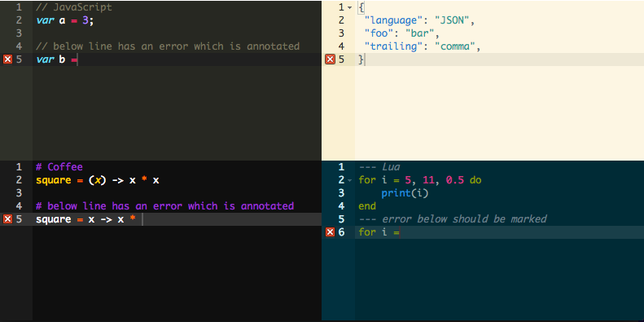Click the 'for i = 5, 11, 0.5 do' line
644x322 pixels.
[x=420, y=180]
